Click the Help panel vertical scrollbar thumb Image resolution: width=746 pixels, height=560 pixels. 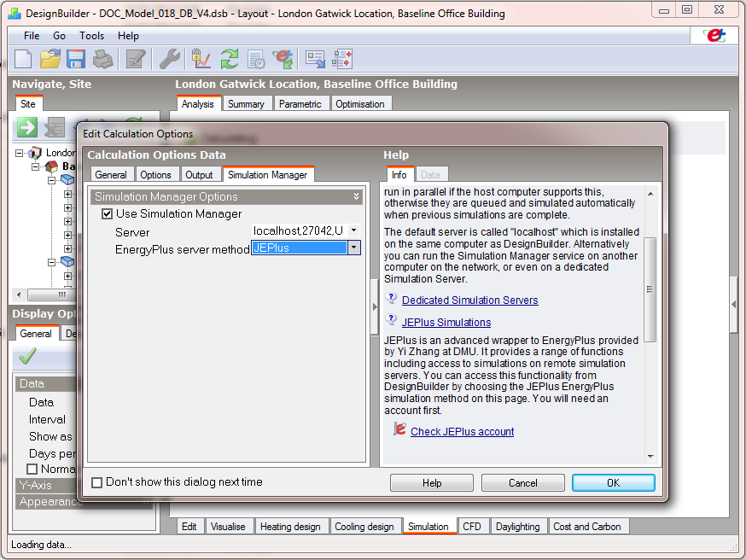click(x=650, y=289)
